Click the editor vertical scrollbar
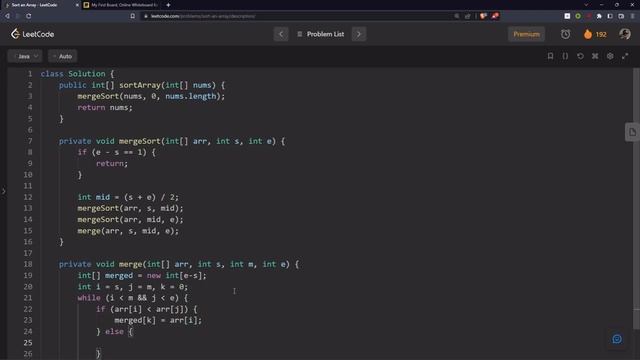This screenshot has height=360, width=640. pos(636,198)
